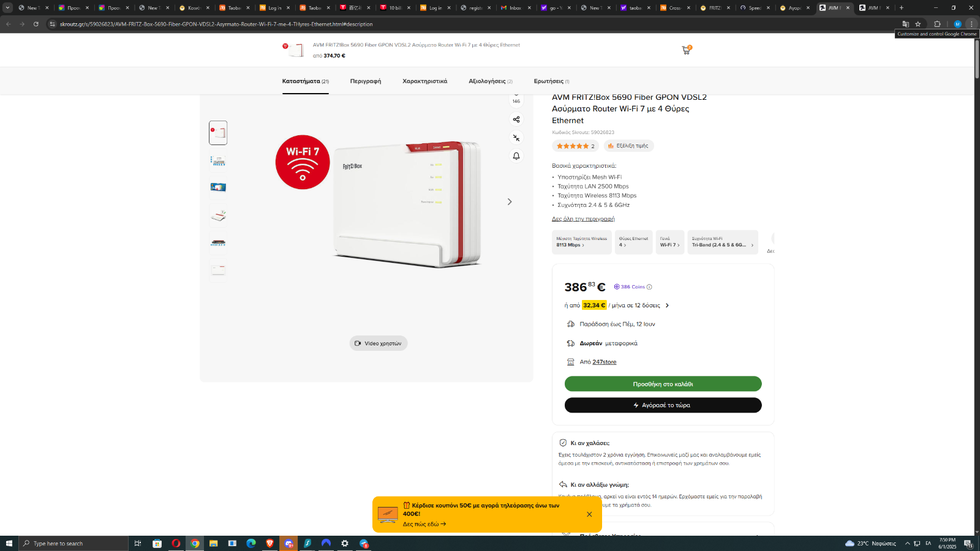Open the five-star rating badge
980x551 pixels.
pos(575,146)
